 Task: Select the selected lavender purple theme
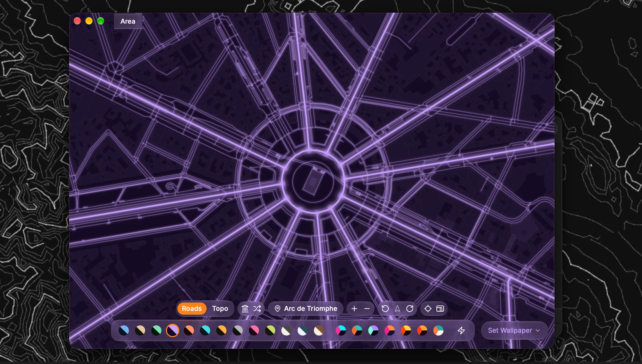click(x=173, y=330)
